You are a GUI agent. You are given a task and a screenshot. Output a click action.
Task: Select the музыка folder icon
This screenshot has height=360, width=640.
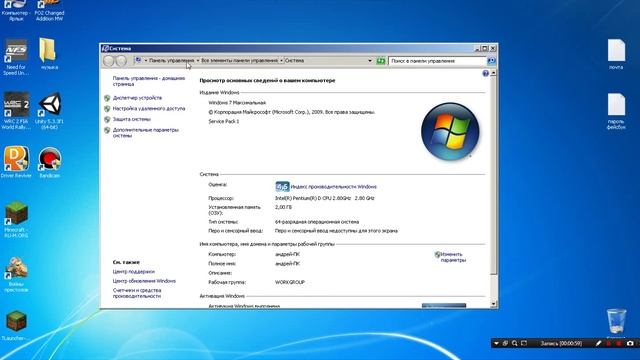[x=49, y=54]
